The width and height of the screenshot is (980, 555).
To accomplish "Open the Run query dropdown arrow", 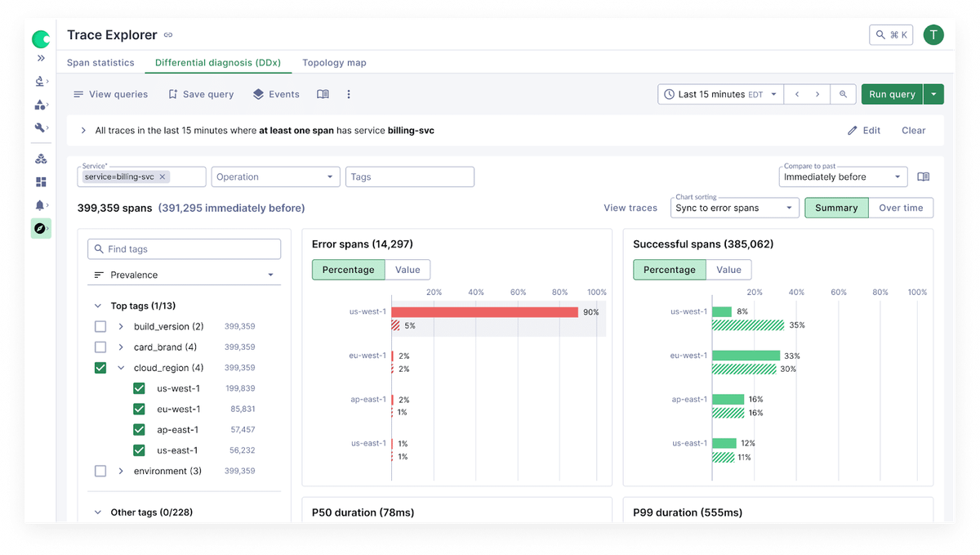I will point(933,95).
